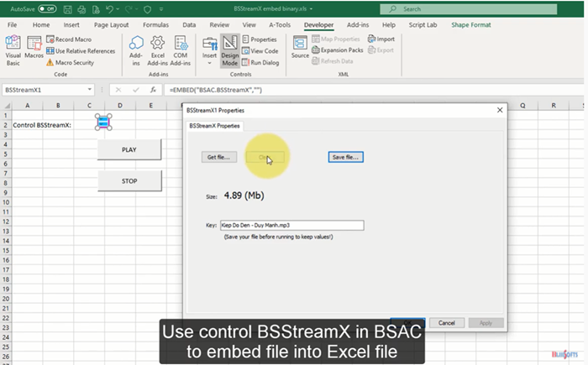Open the A-Tools tab
This screenshot has width=588, height=365.
(280, 24)
